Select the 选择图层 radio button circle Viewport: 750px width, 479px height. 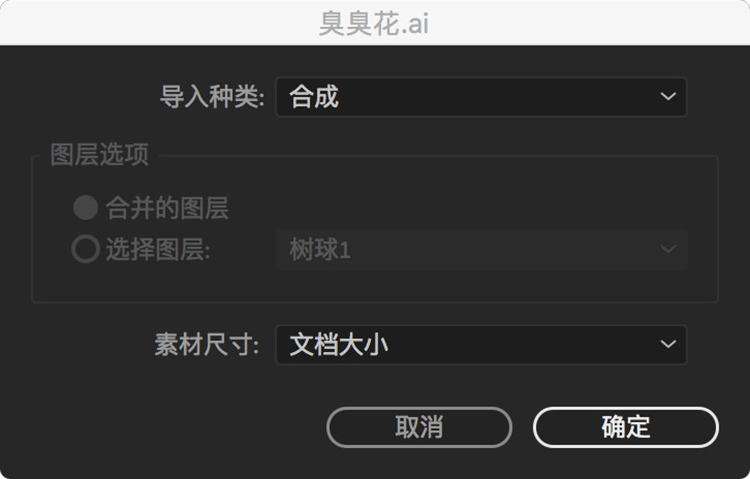click(x=86, y=249)
